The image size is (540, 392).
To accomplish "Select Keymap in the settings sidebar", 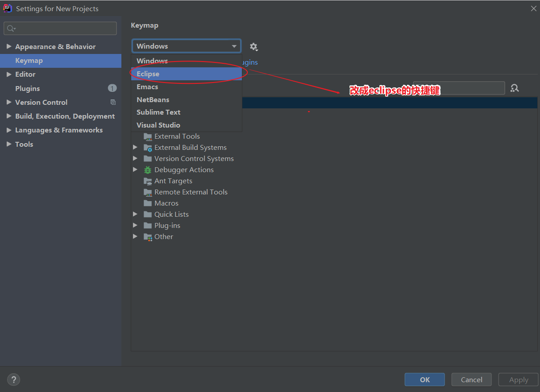I will coord(61,61).
